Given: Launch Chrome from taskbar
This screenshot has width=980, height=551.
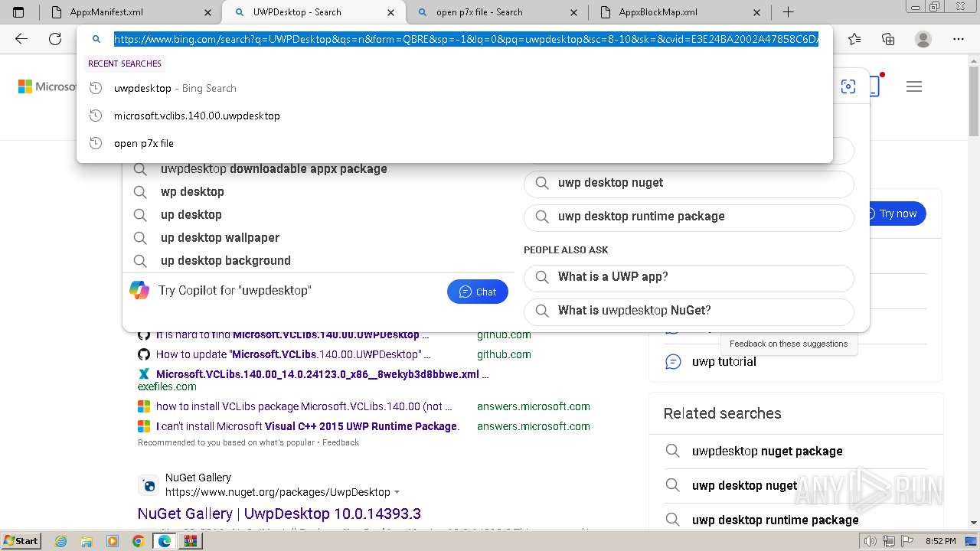Looking at the screenshot, I should click(x=138, y=541).
